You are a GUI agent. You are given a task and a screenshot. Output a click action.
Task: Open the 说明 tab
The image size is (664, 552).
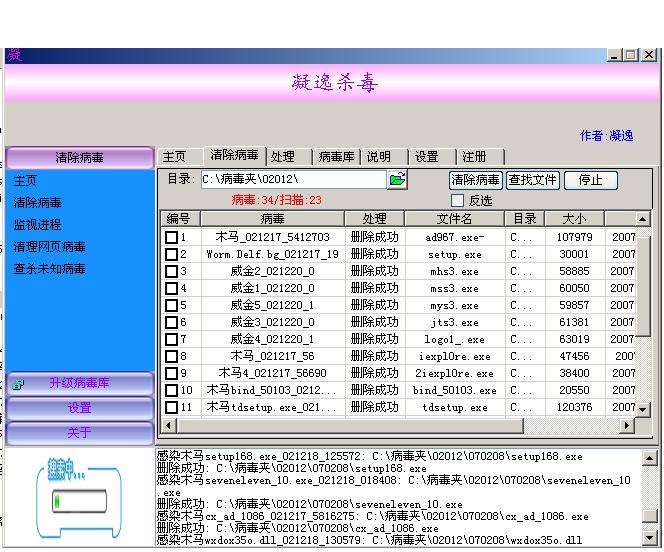pyautogui.click(x=384, y=157)
